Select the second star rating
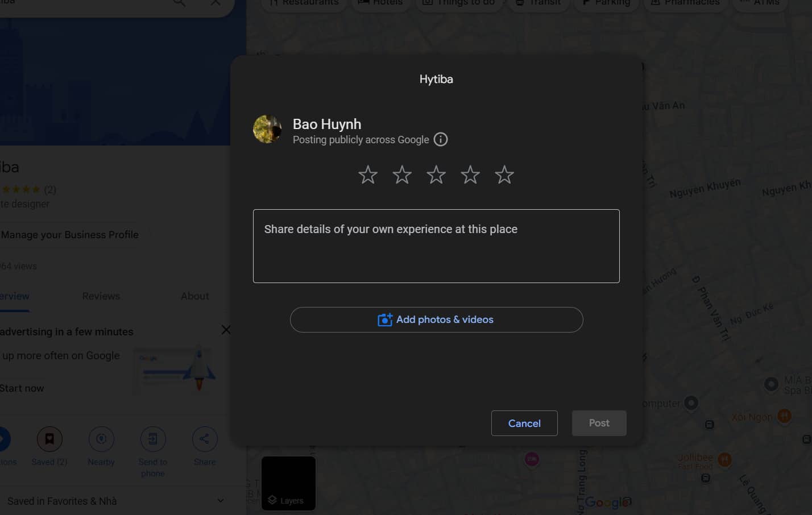This screenshot has width=812, height=515. [402, 175]
